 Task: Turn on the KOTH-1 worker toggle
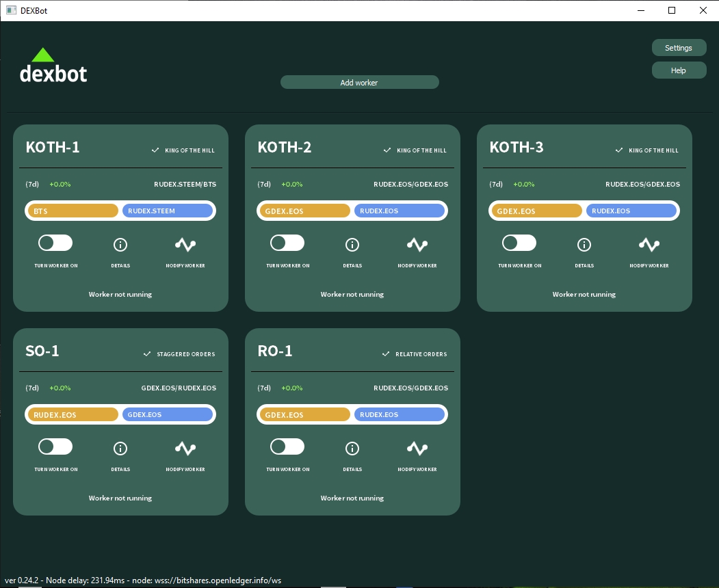click(55, 243)
